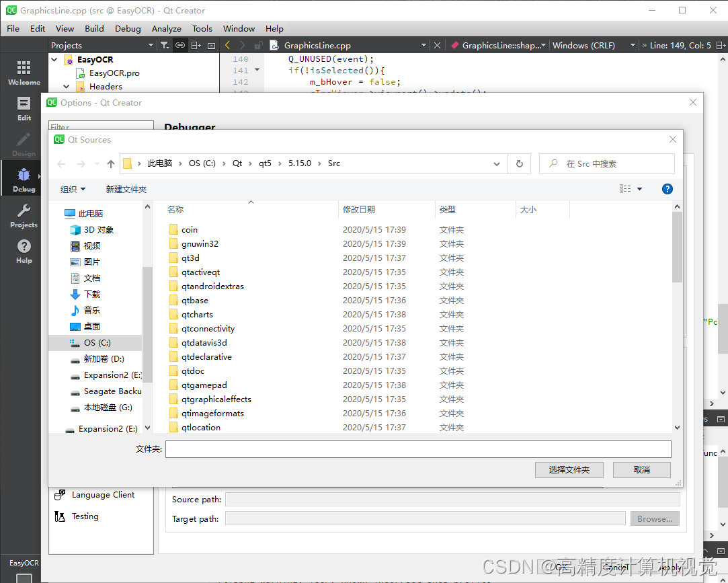Open the Build menu
The height and width of the screenshot is (583, 728).
94,28
